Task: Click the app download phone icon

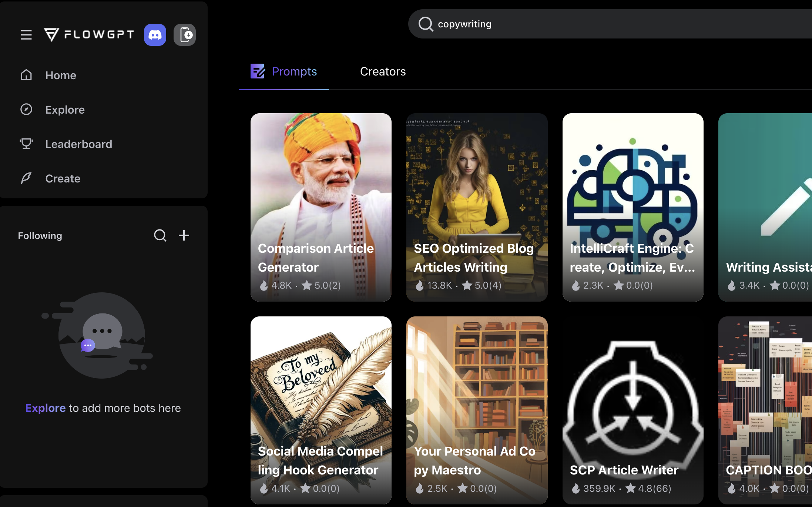Action: pyautogui.click(x=185, y=35)
